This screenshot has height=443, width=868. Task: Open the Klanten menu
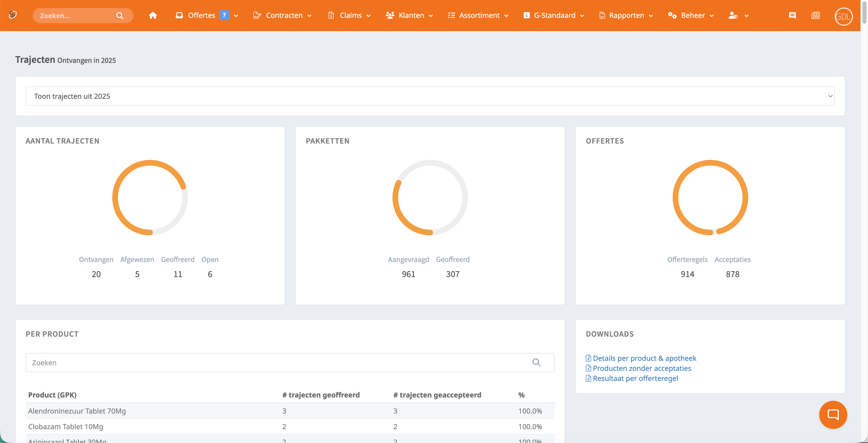point(409,16)
